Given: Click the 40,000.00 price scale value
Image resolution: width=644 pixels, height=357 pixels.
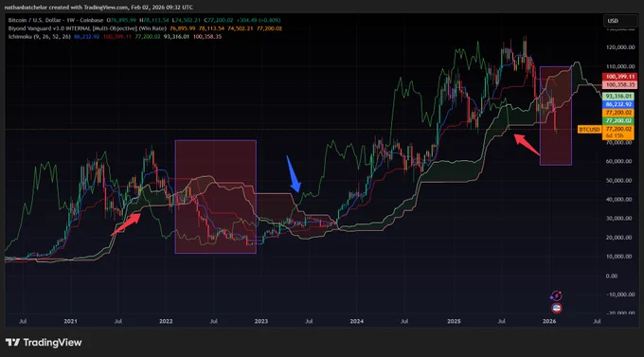Looking at the screenshot, I should click(x=619, y=199).
